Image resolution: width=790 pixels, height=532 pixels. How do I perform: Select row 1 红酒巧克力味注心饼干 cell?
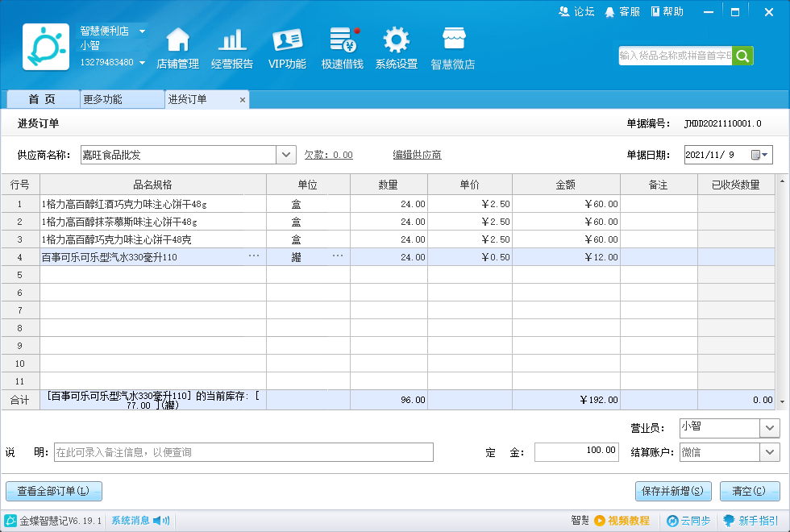coord(153,204)
